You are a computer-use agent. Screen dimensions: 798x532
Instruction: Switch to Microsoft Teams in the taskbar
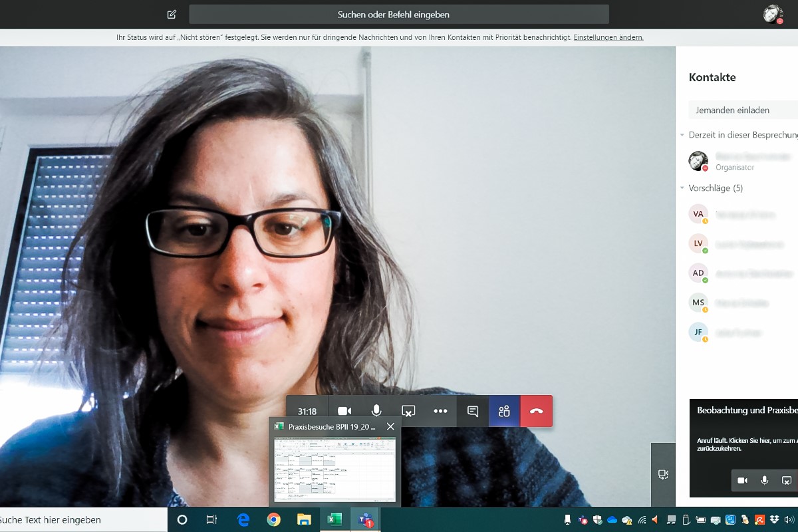365,520
